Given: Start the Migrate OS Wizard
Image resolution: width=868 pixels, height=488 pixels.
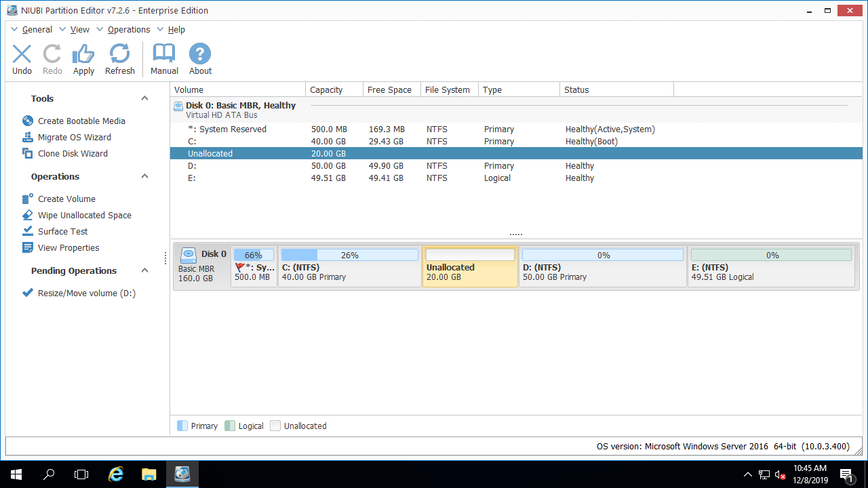Looking at the screenshot, I should (74, 137).
